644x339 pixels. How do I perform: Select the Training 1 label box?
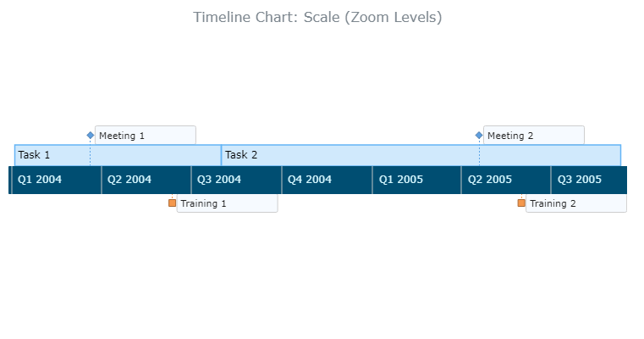tap(227, 203)
